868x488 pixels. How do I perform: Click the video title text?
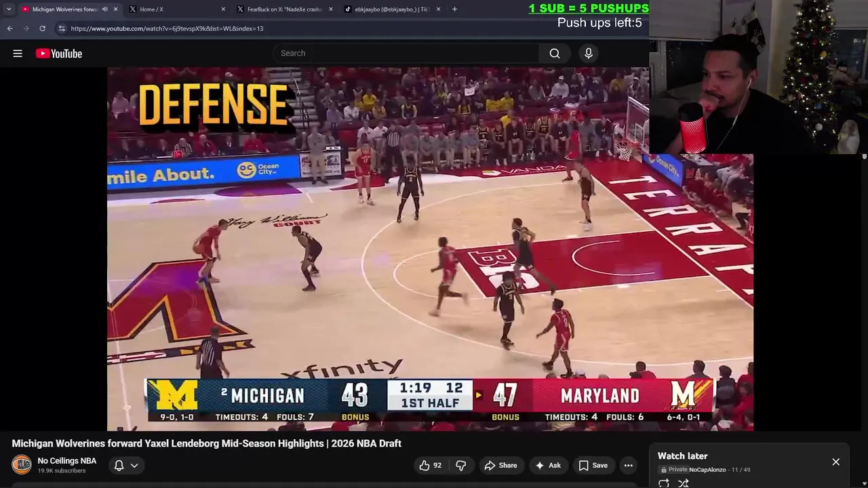[x=207, y=443]
